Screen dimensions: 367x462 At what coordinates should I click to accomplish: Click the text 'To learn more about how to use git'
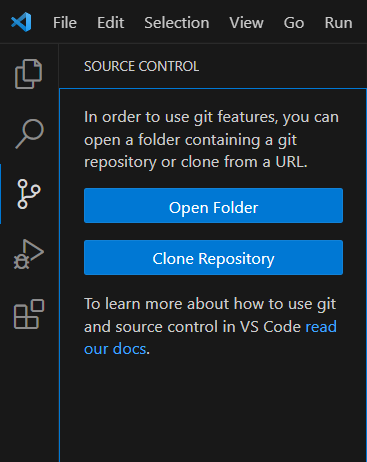210,304
